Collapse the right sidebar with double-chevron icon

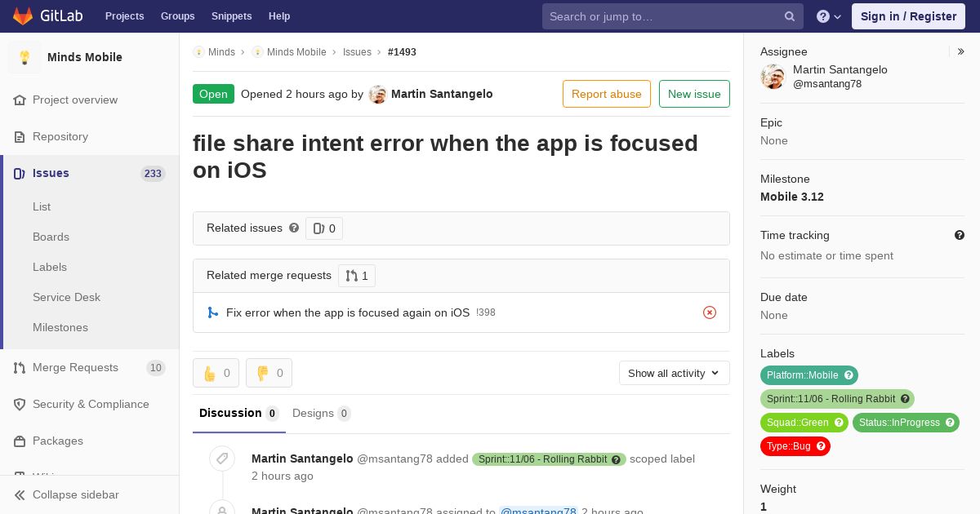961,51
